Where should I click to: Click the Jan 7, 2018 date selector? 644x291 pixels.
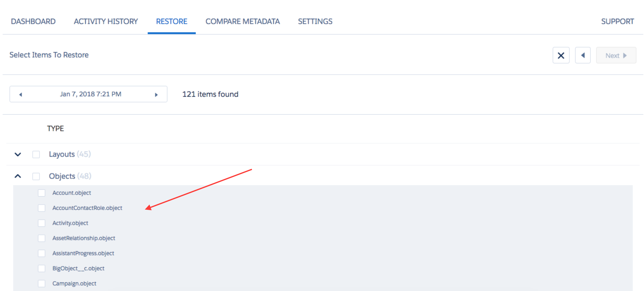click(88, 94)
